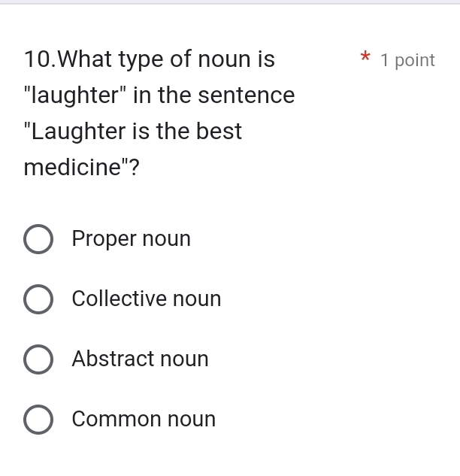Click the "1 point" score label
The image size is (460, 476).
tap(407, 60)
